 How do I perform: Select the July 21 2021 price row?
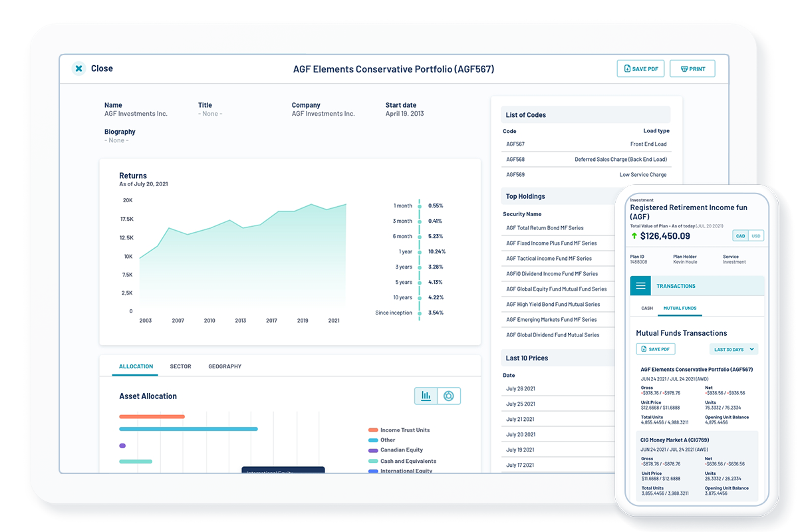pyautogui.click(x=558, y=420)
